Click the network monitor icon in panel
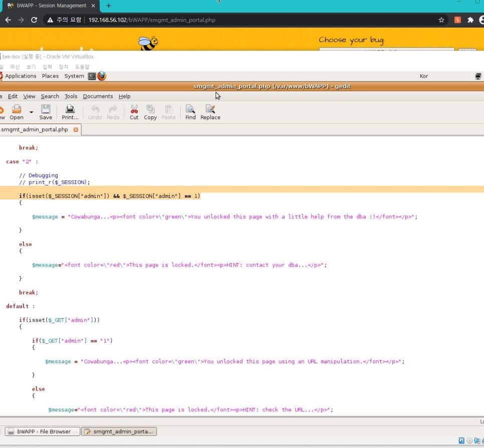484x448 pixels. click(478, 76)
